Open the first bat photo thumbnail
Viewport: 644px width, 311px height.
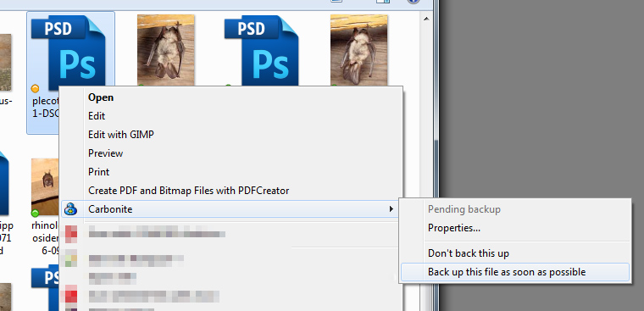tap(165, 50)
